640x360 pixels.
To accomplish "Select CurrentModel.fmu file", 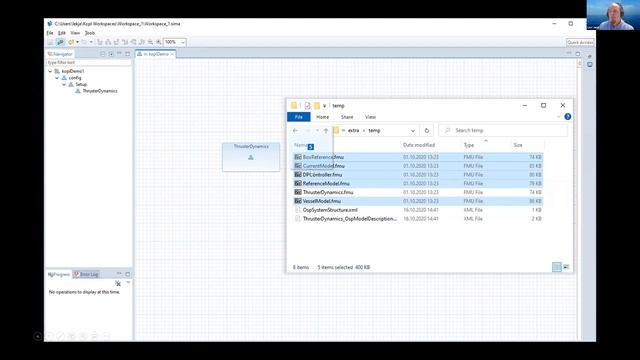I will pyautogui.click(x=418, y=166).
